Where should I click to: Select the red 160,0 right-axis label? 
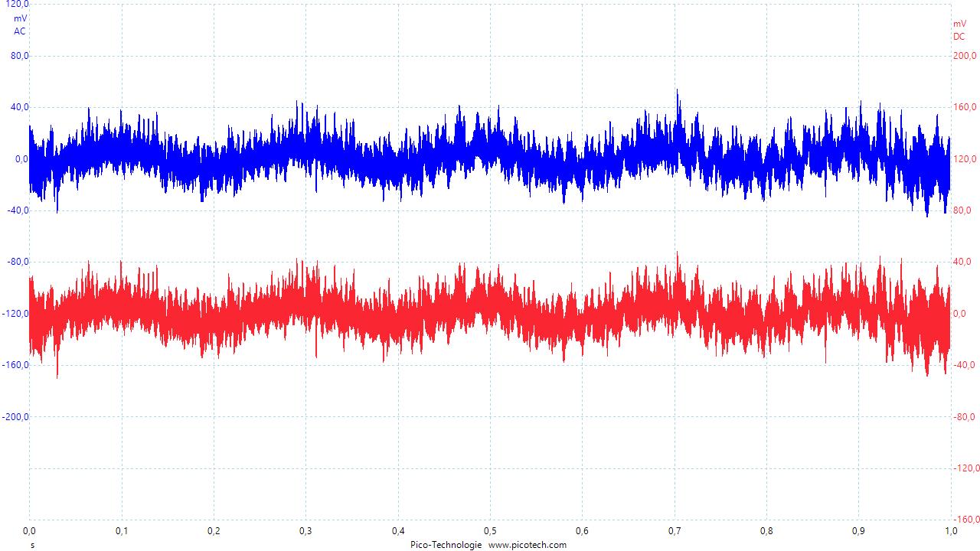(x=964, y=107)
